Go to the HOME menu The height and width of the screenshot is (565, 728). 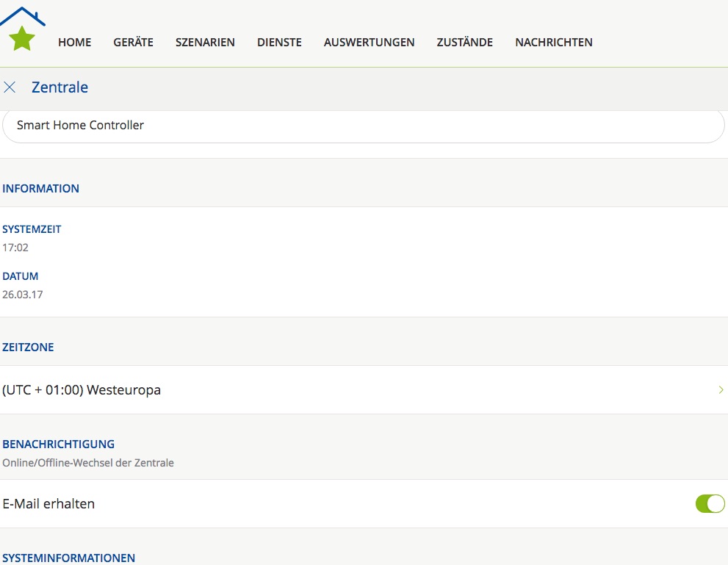click(x=75, y=43)
